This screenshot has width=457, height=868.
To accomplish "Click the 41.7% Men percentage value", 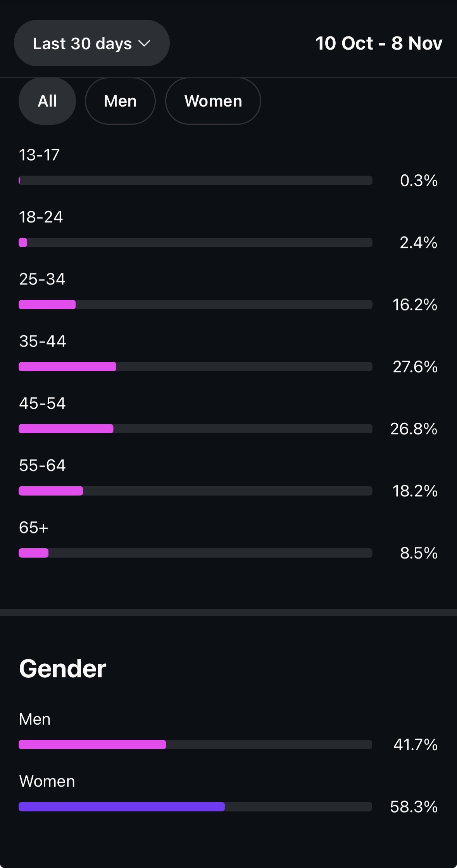I will click(415, 744).
